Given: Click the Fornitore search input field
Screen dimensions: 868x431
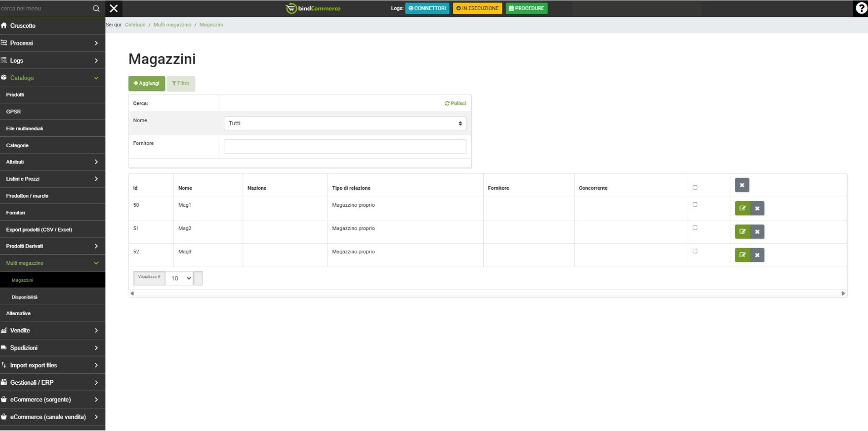Looking at the screenshot, I should (x=345, y=147).
